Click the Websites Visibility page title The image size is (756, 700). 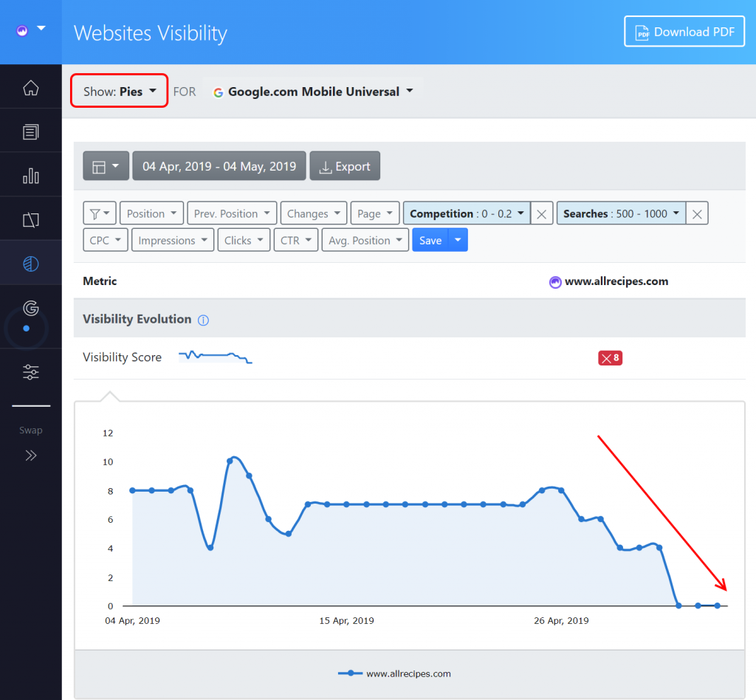pos(151,33)
